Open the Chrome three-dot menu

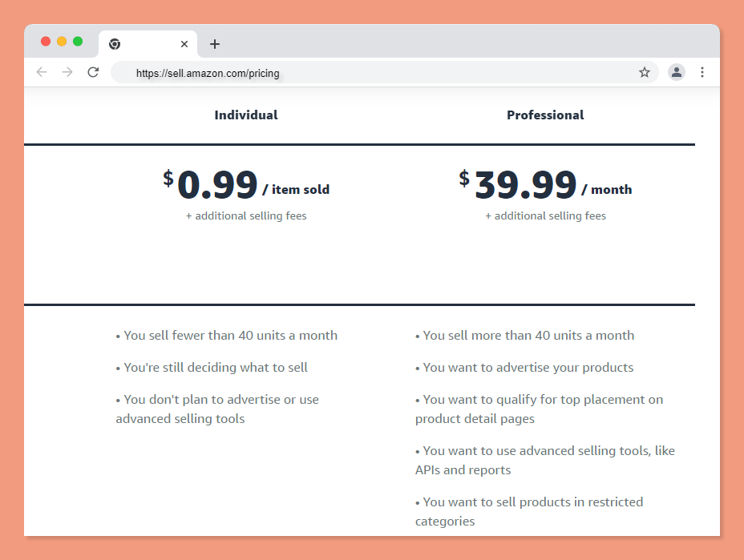tap(702, 72)
